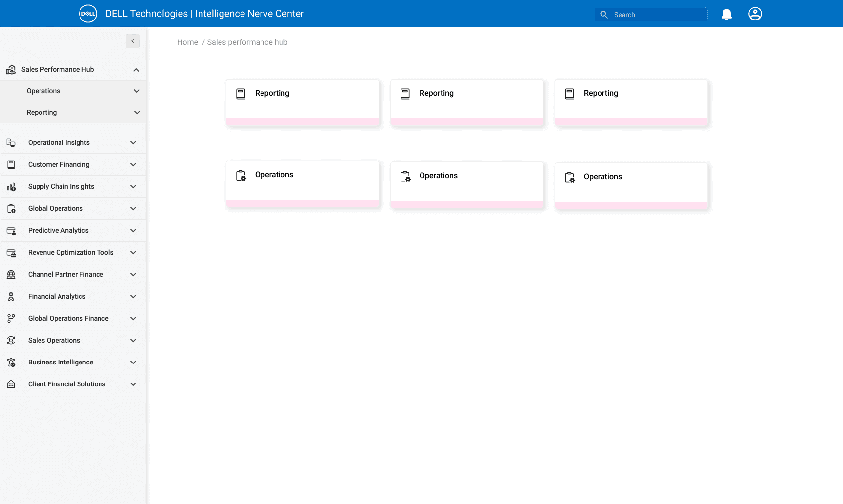This screenshot has width=843, height=504.
Task: Collapse the sidebar with the arrow button
Action: coord(133,41)
